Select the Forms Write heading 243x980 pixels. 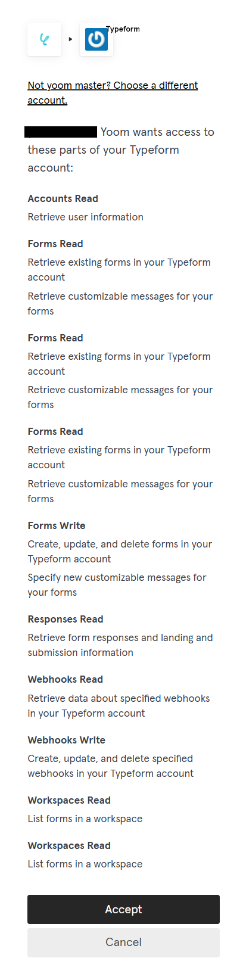57,525
